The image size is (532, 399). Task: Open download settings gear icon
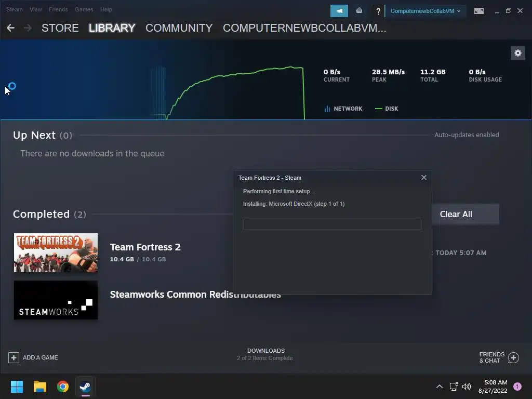[518, 53]
